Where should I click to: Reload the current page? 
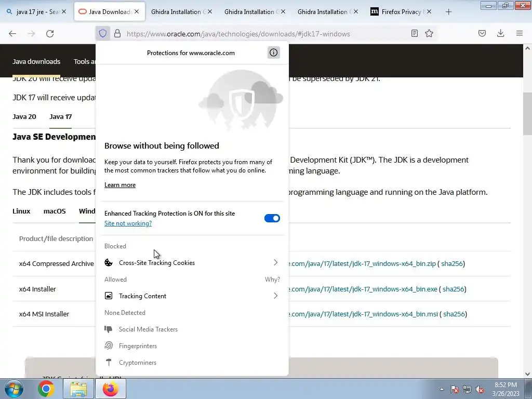[x=50, y=33]
